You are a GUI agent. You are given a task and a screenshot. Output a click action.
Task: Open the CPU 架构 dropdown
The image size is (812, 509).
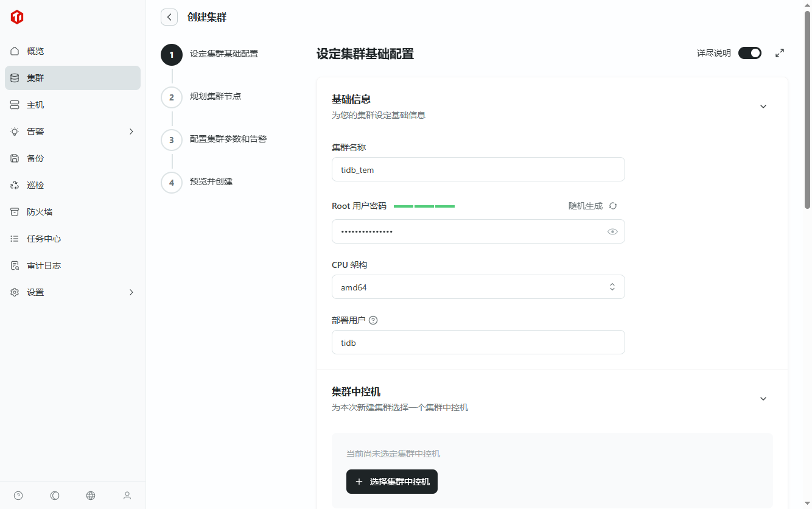tap(478, 287)
